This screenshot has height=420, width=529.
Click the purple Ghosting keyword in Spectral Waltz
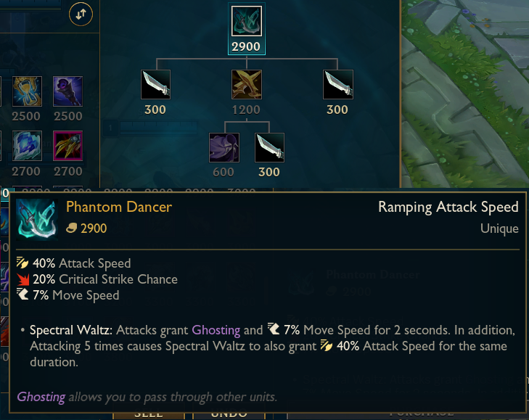coord(216,330)
